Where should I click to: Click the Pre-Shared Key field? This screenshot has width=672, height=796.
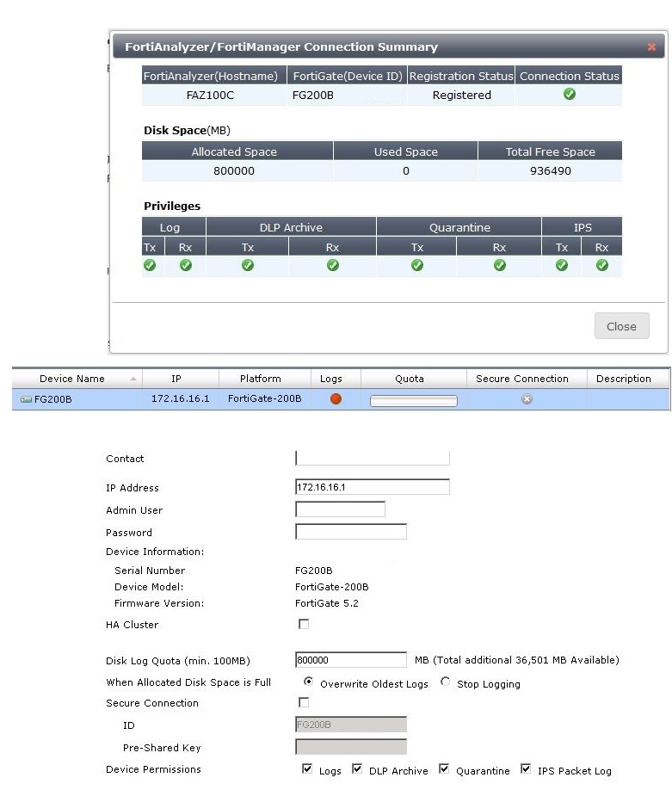click(351, 747)
